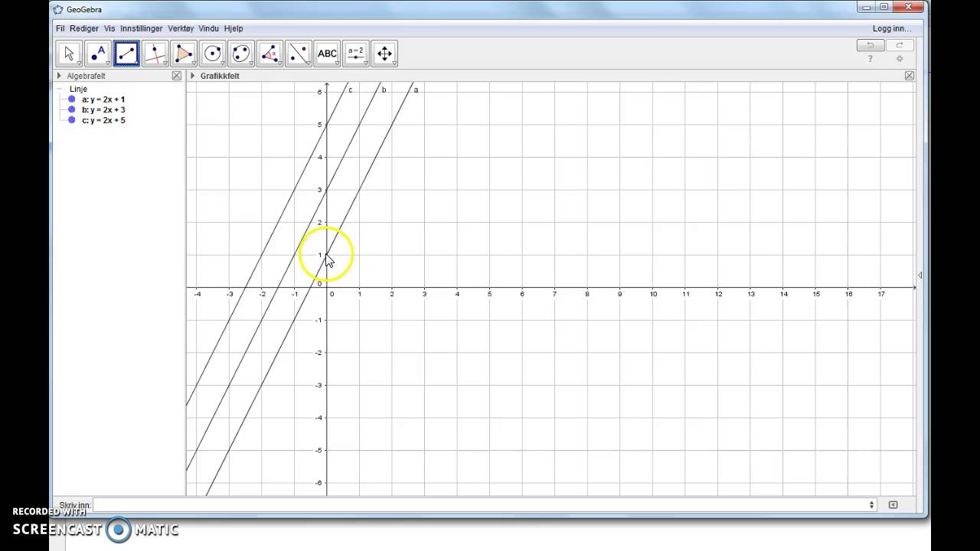Select the Angle tool
The image size is (980, 551).
click(x=270, y=54)
